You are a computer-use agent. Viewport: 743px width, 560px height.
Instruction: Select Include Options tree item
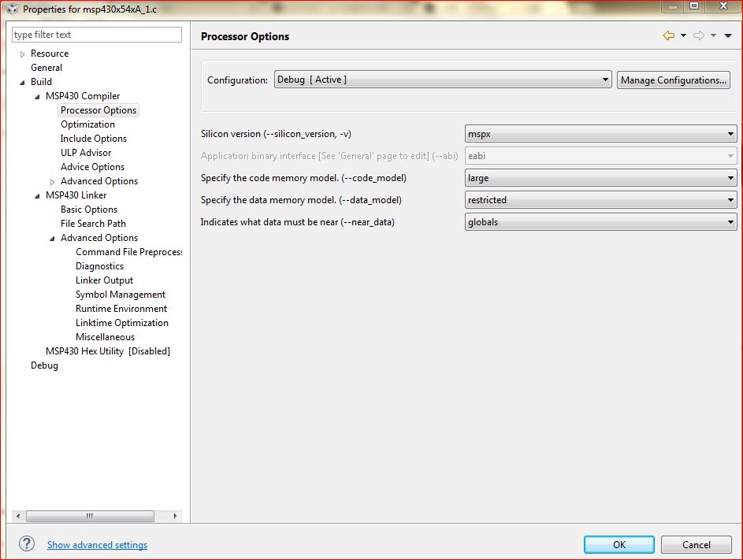click(94, 139)
